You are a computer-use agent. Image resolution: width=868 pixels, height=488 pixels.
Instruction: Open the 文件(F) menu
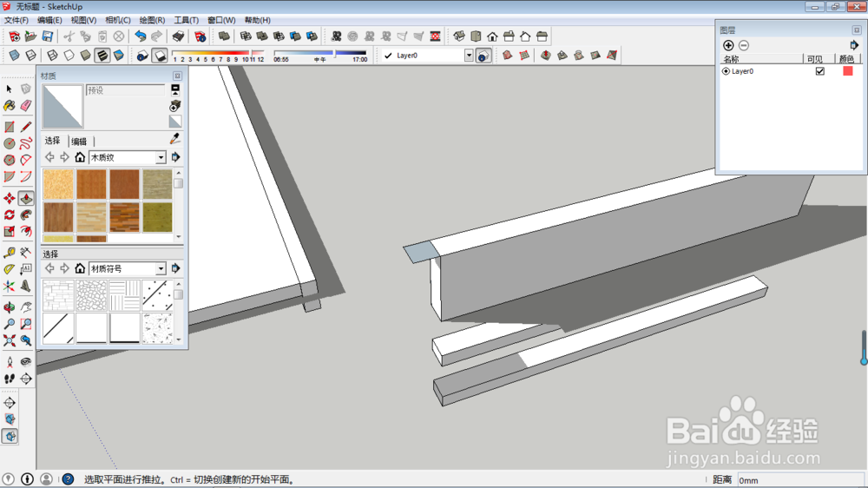[x=16, y=20]
